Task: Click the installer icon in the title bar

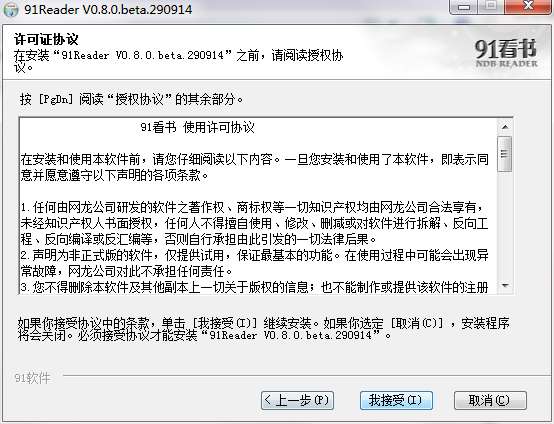Action: [x=11, y=8]
